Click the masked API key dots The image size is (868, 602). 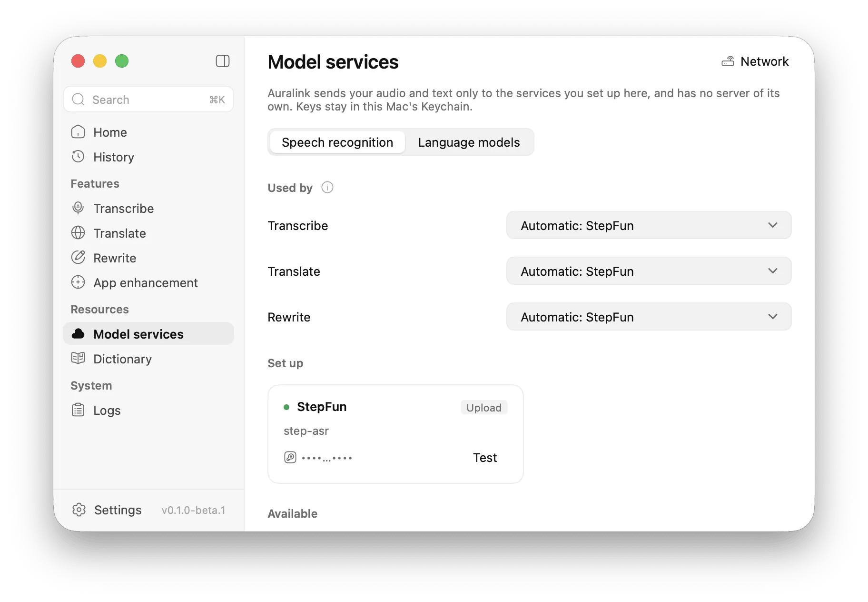tap(327, 458)
